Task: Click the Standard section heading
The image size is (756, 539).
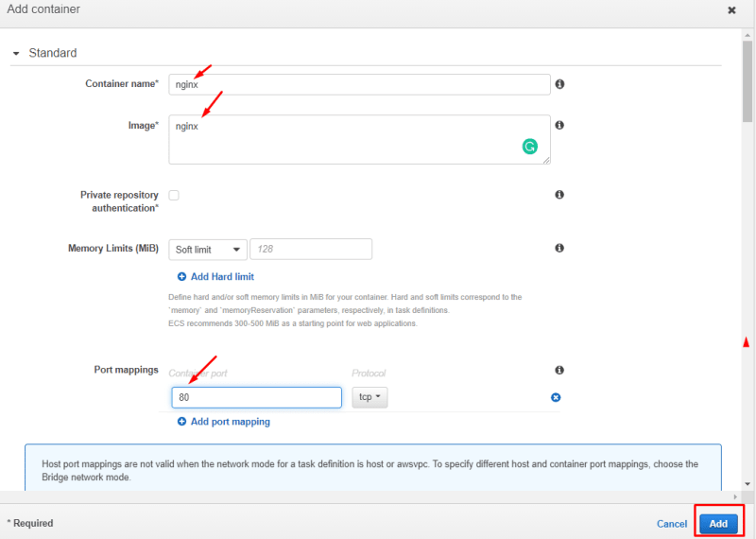Action: pyautogui.click(x=53, y=53)
